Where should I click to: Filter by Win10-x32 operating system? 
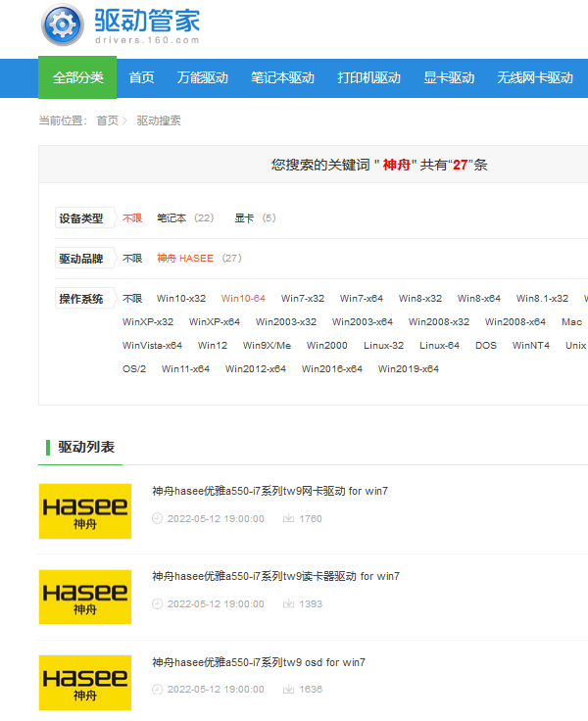181,299
